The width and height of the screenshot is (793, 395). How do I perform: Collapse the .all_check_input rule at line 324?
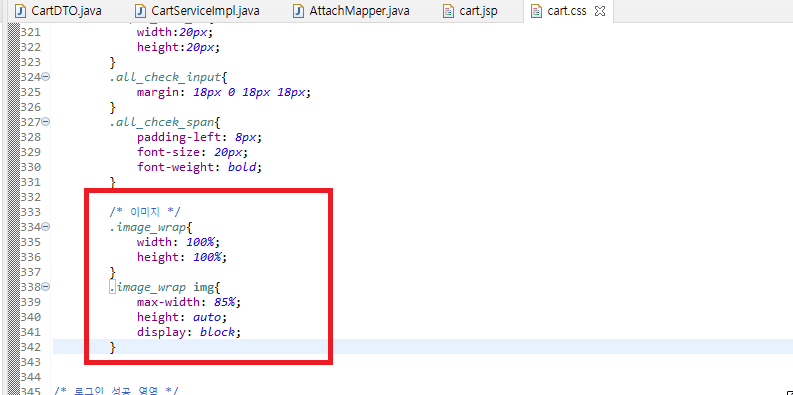pyautogui.click(x=46, y=77)
